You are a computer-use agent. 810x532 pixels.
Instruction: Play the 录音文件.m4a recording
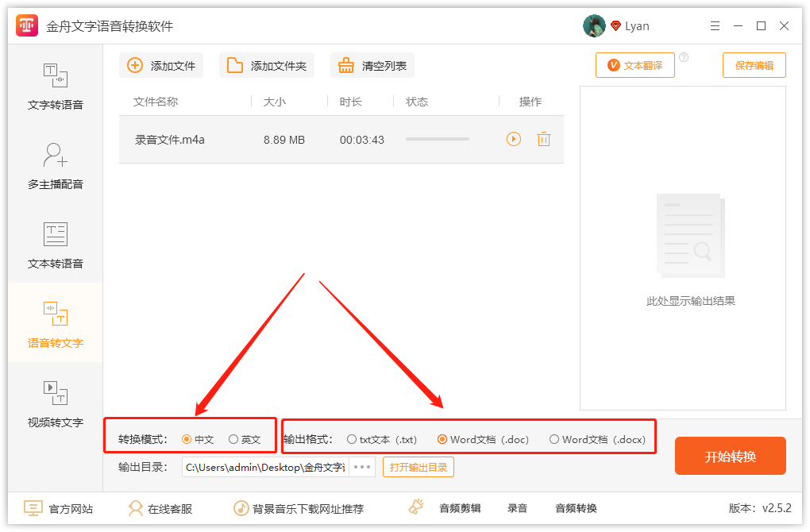click(514, 139)
